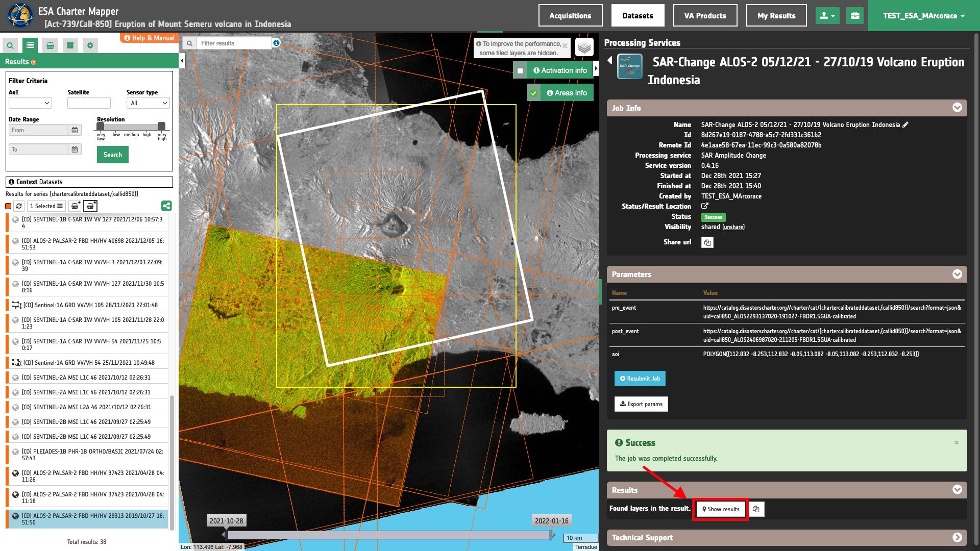Collapse the right panel arrow on map
This screenshot has width=980, height=551.
click(596, 68)
